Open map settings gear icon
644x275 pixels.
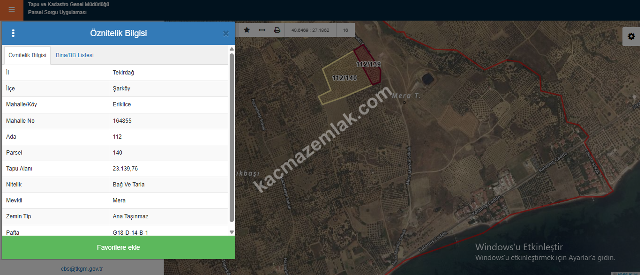coord(631,37)
